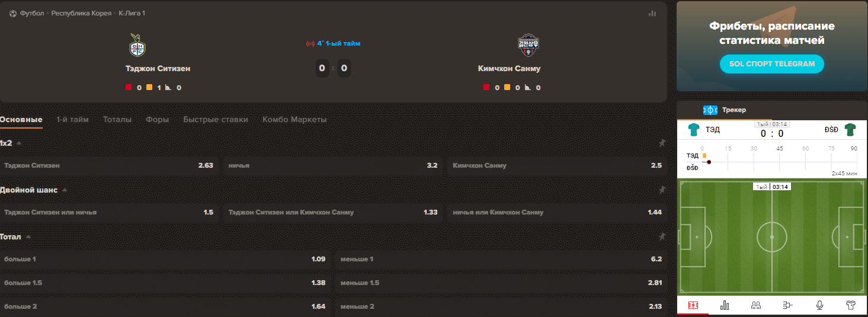Switch to the Основные tab
The height and width of the screenshot is (317, 868).
tap(21, 120)
